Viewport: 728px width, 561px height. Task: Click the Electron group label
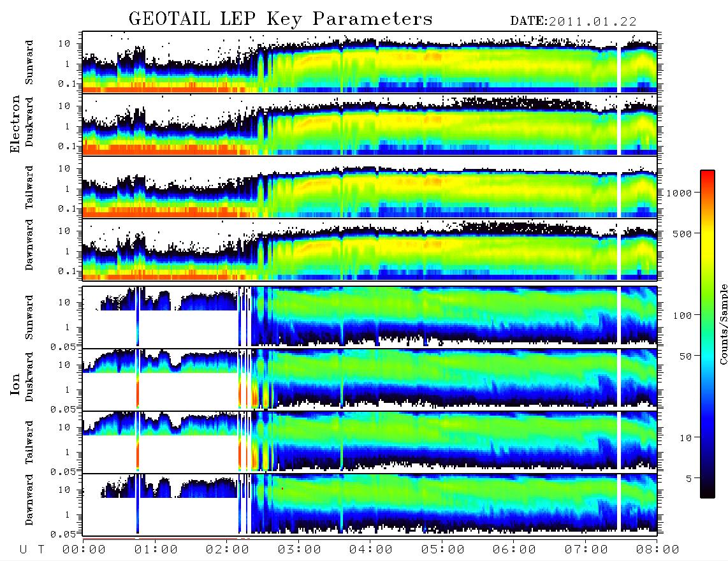pos(15,124)
